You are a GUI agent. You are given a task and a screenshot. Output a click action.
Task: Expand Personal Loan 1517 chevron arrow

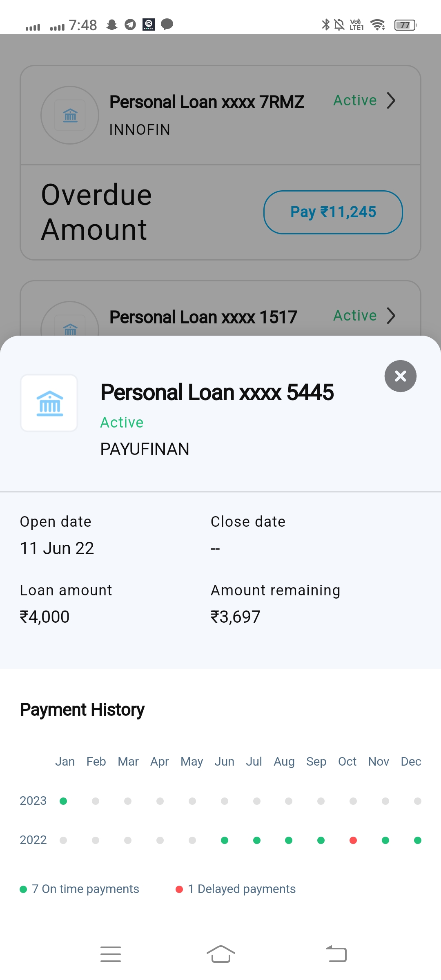[391, 316]
